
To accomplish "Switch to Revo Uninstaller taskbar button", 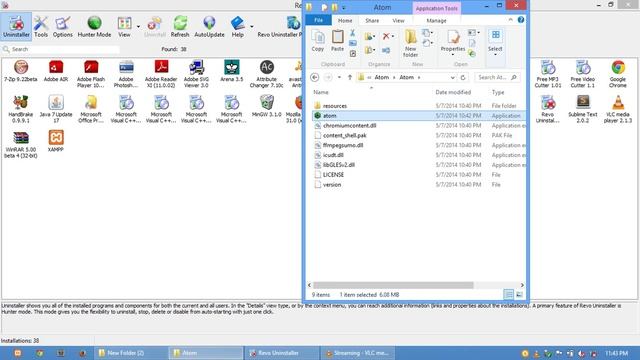I will pos(282,353).
